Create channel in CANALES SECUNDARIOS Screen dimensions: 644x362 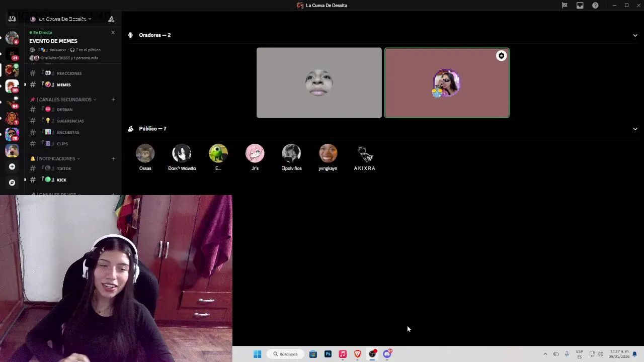tap(113, 100)
